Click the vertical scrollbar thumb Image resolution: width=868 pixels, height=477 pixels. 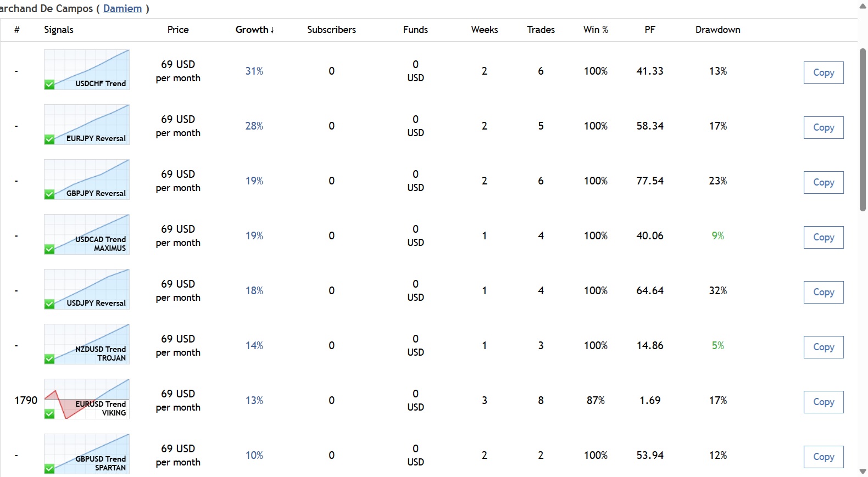(x=863, y=129)
